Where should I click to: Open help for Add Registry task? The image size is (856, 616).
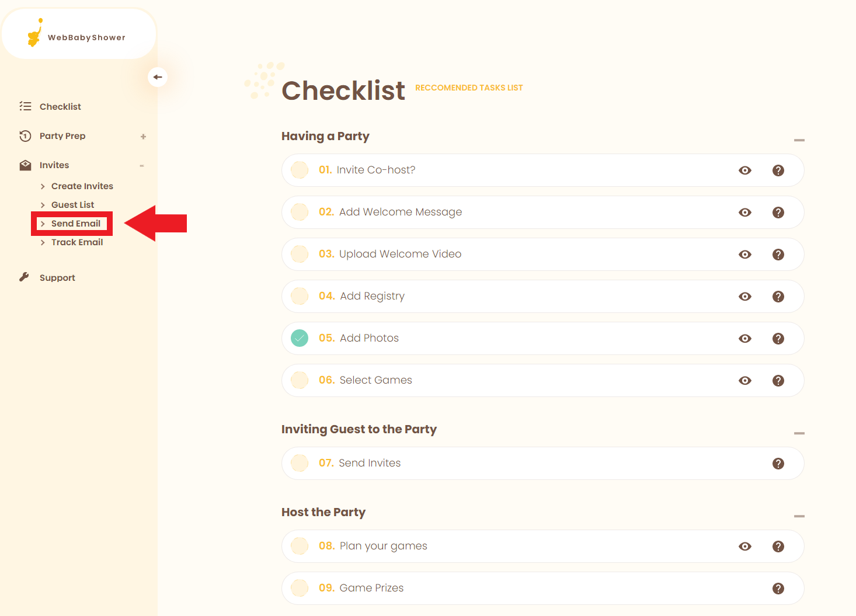(778, 297)
